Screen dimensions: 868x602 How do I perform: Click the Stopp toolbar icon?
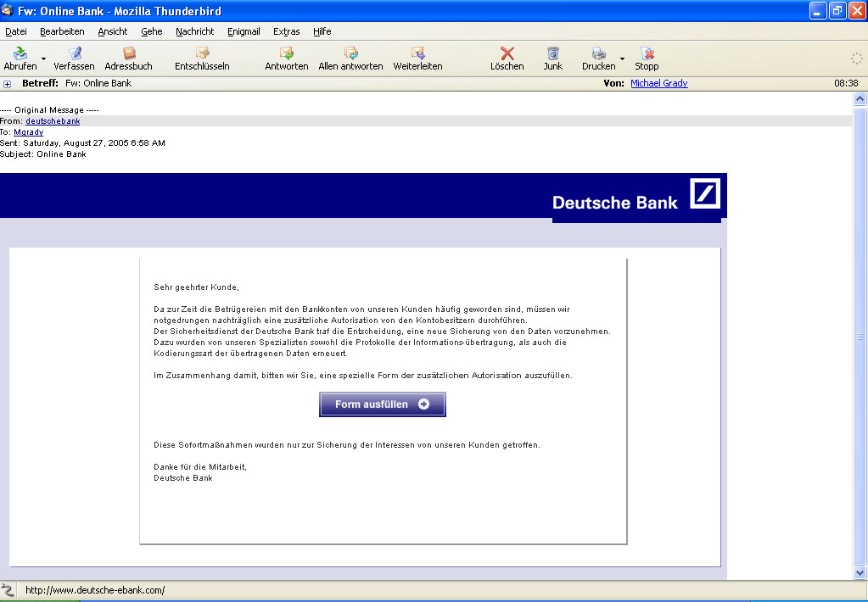(647, 53)
